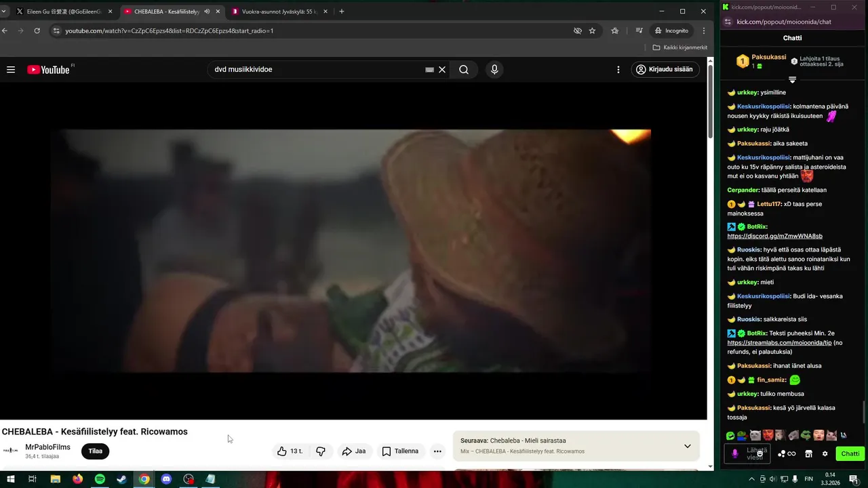This screenshot has height=488, width=868.
Task: Open Chrome media controls icon
Action: pos(639,30)
